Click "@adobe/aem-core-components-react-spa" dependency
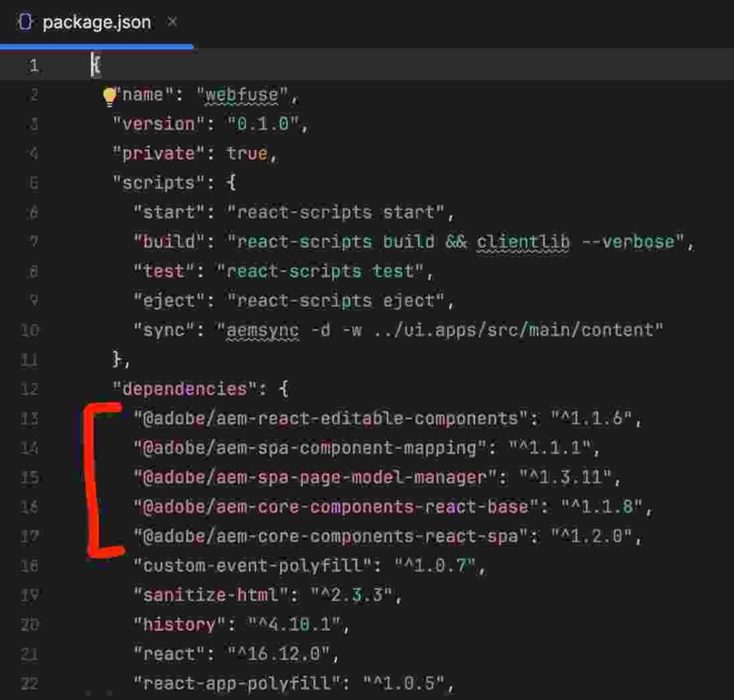734x700 pixels. (331, 536)
